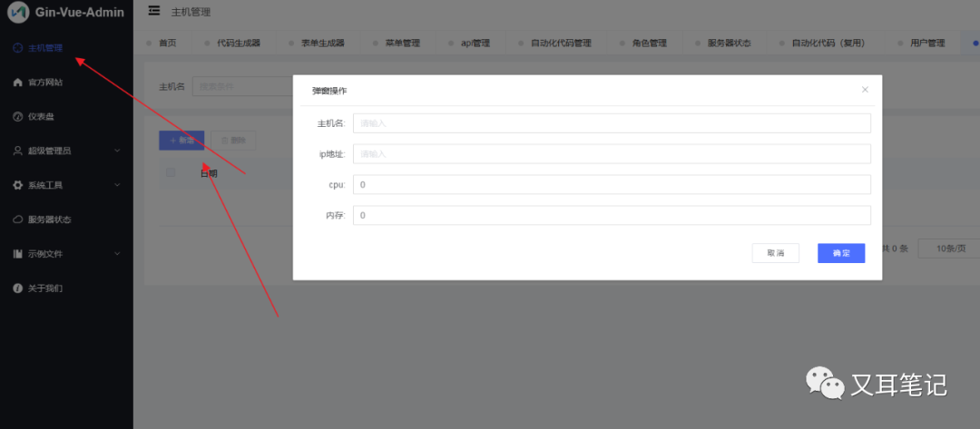Screen dimensions: 980x429
Task: Expand the 超级管理员 submenu arrow
Action: click(117, 151)
